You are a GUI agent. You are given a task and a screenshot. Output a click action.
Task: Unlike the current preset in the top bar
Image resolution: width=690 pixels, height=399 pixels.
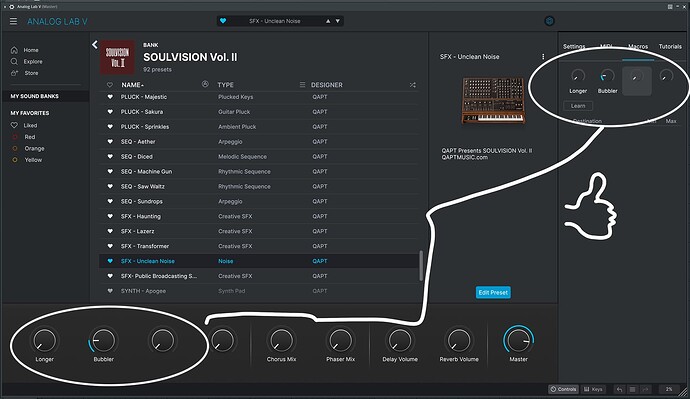point(223,21)
